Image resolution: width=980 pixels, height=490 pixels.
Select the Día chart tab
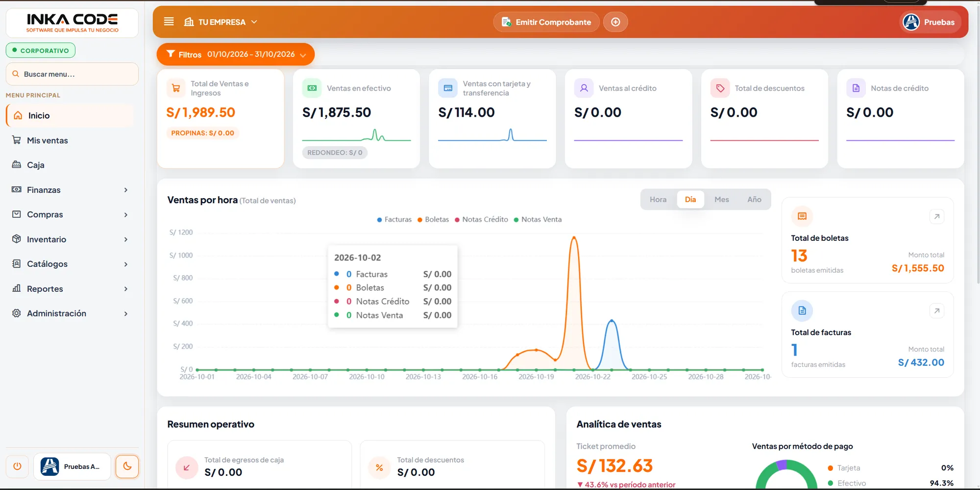(x=690, y=200)
